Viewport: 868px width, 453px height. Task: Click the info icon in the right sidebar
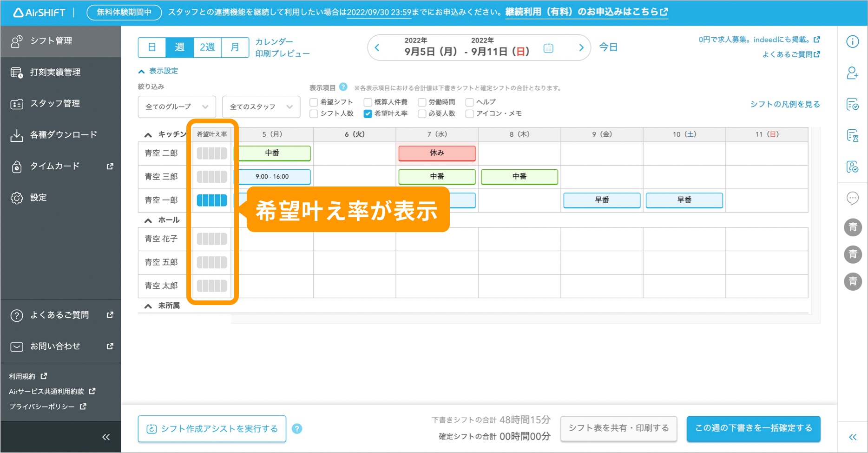853,41
